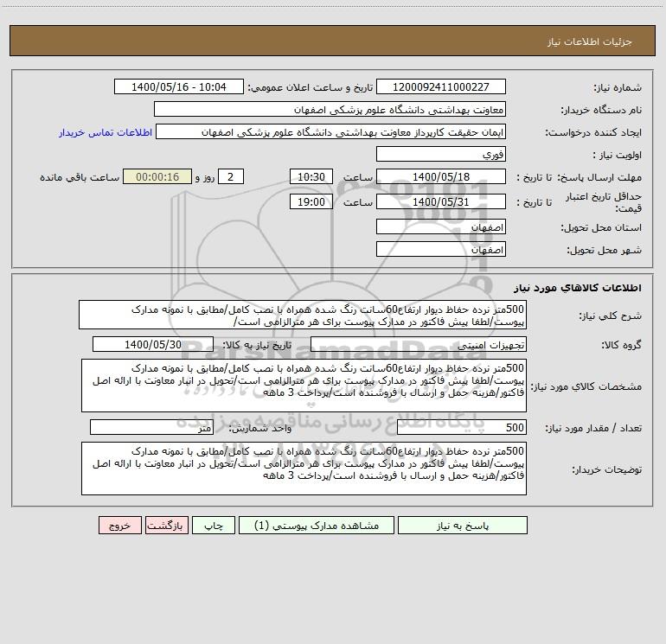Click the validity time field 19:00
666x644 pixels.
pyautogui.click(x=311, y=201)
